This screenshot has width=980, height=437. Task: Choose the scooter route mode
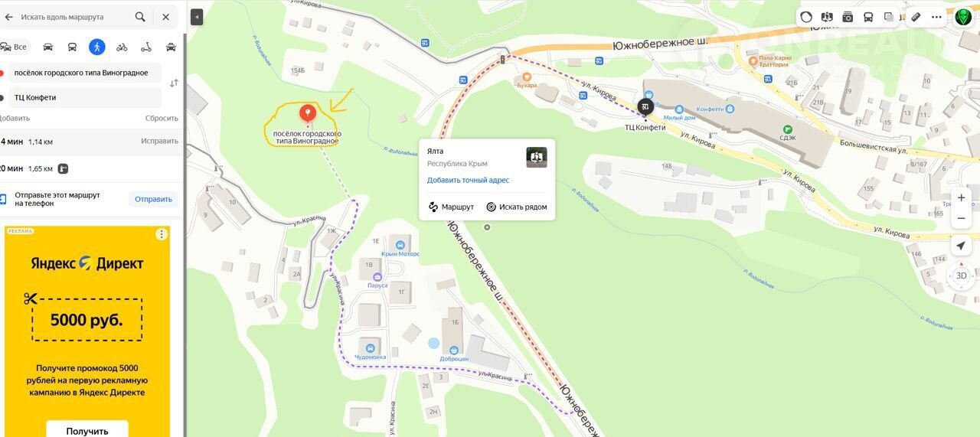pos(146,47)
